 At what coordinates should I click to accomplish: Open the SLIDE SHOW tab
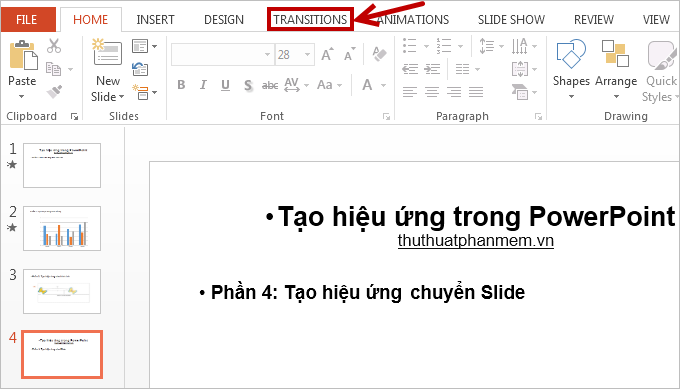click(x=511, y=20)
